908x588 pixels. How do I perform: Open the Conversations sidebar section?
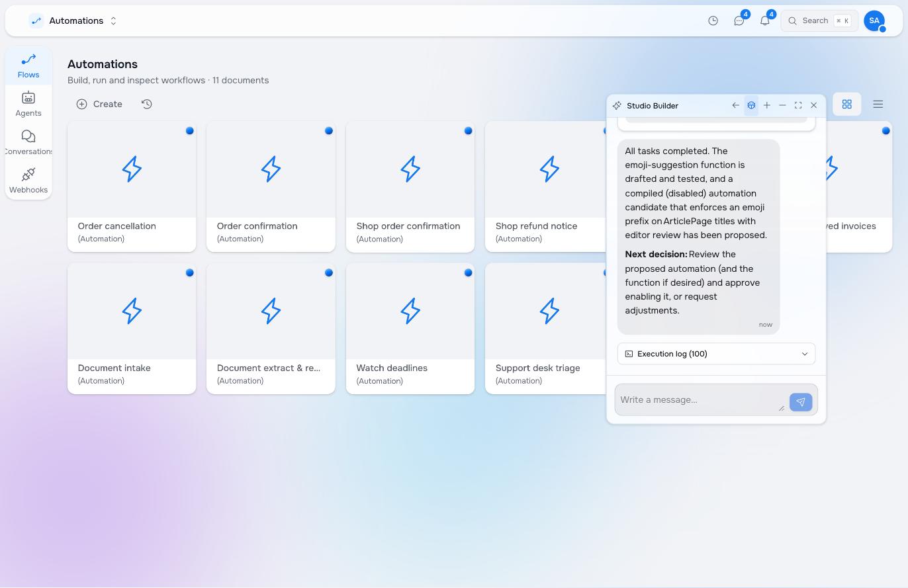click(x=28, y=143)
